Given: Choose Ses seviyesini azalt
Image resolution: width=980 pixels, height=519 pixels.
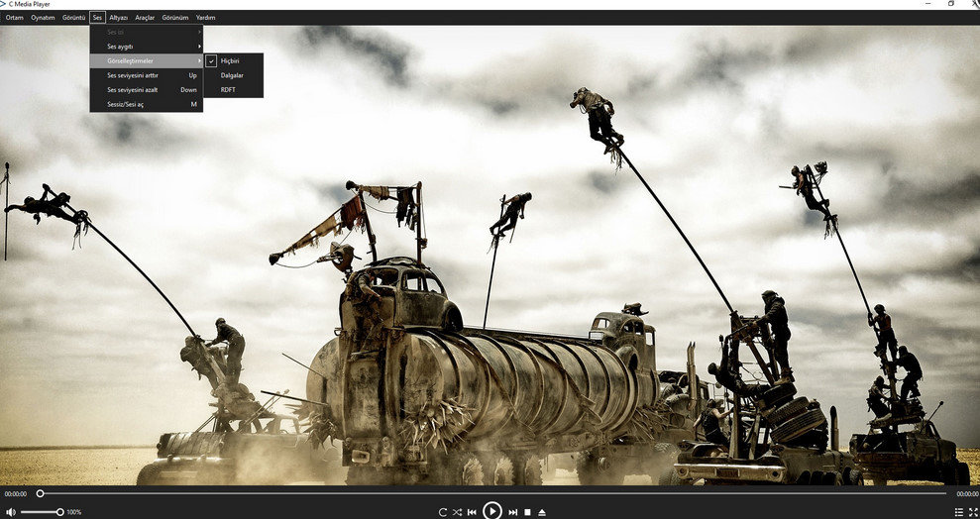Looking at the screenshot, I should tap(147, 89).
